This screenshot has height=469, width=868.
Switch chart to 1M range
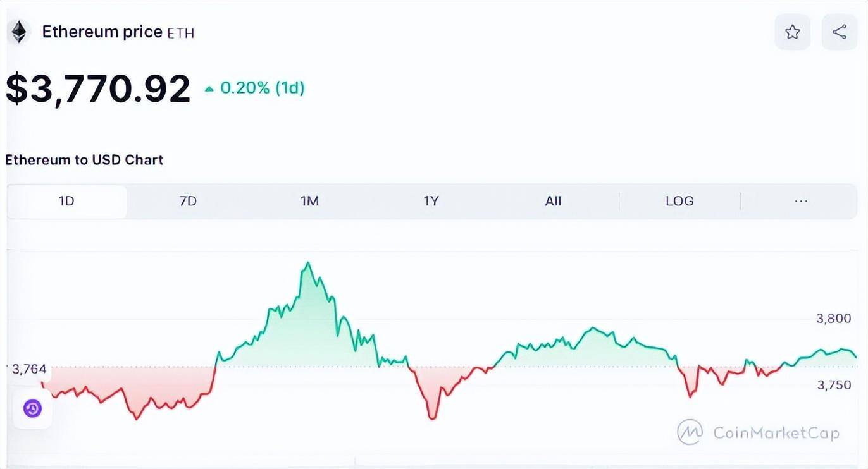(309, 201)
